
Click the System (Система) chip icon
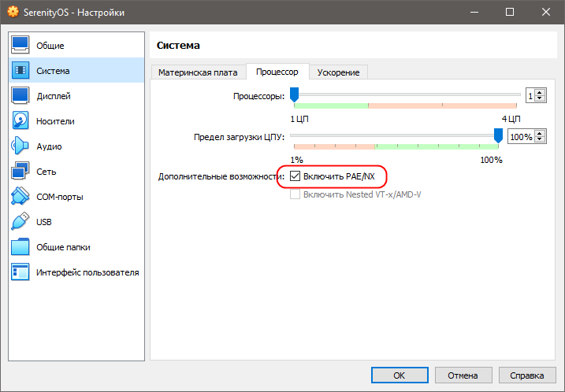(x=20, y=71)
